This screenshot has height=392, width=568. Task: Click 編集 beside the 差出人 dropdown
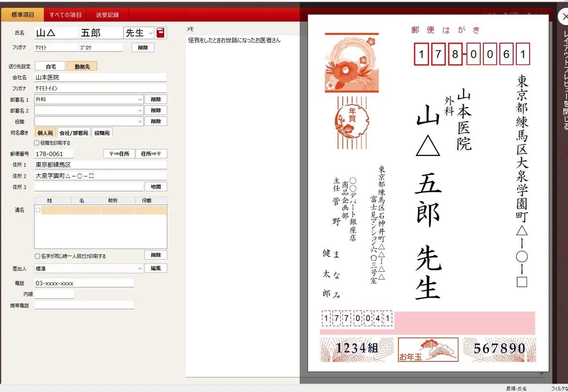pos(156,268)
